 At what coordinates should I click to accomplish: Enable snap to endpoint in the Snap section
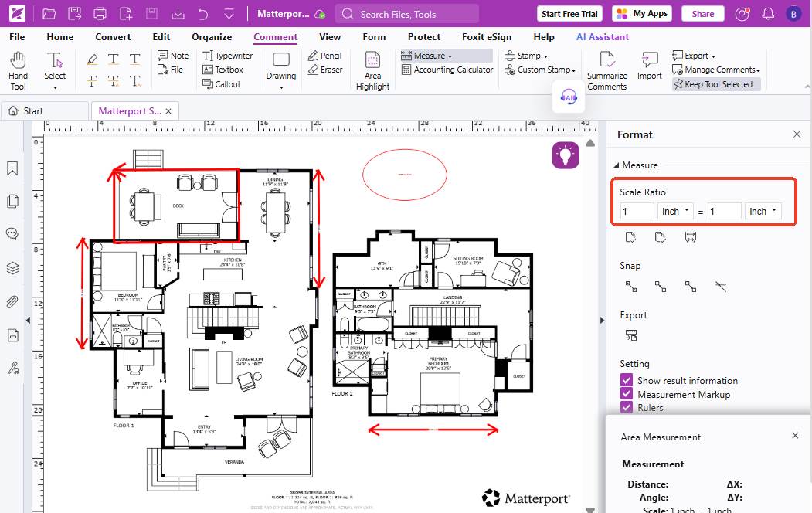[x=630, y=287]
